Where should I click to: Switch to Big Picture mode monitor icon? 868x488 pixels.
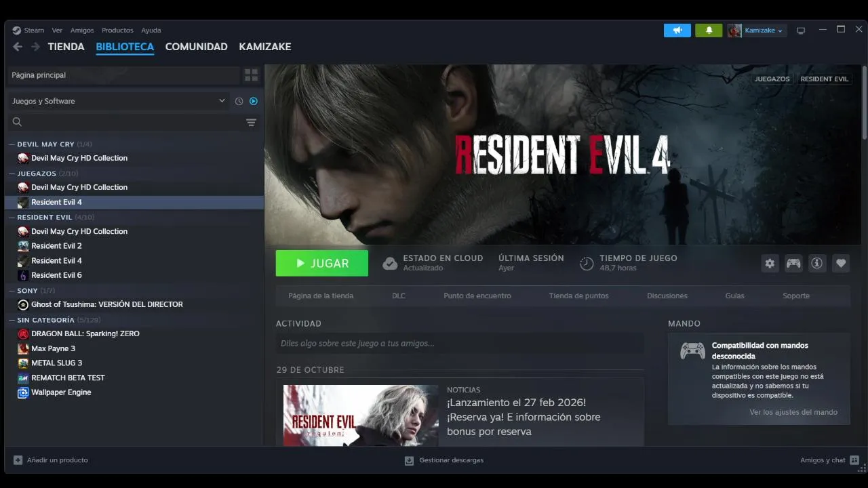tap(801, 30)
